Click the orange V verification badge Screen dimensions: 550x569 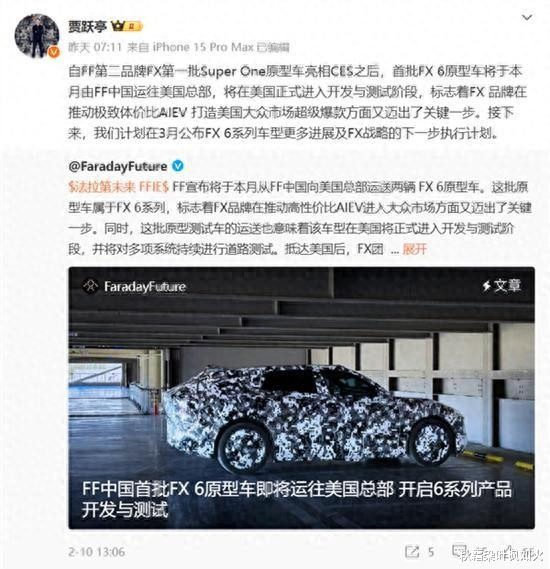pos(53,52)
